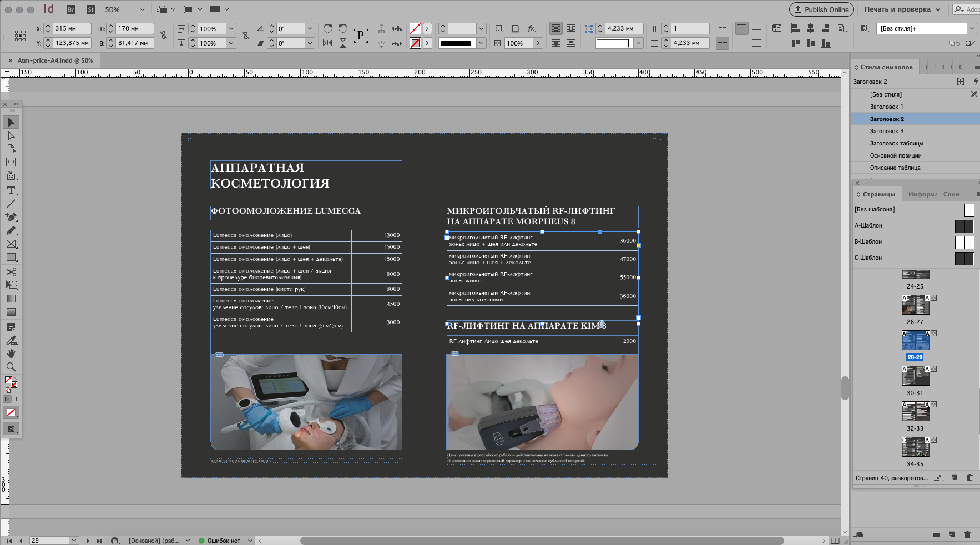Select the Eyedropper tool
Image resolution: width=980 pixels, height=545 pixels.
pos(11,340)
